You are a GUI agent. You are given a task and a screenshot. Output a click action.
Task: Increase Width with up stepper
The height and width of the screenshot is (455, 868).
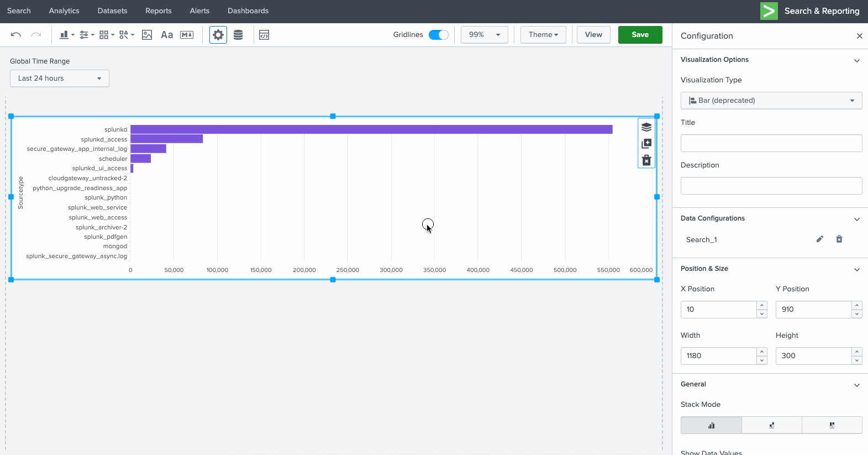point(762,352)
